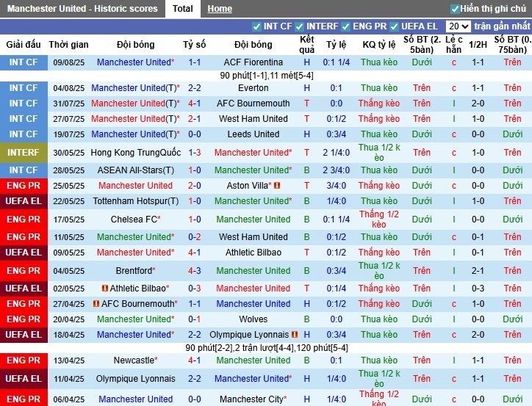Click the red card icon beside AFC Bournemouth on 27/04/25
The image size is (532, 406).
click(x=96, y=304)
